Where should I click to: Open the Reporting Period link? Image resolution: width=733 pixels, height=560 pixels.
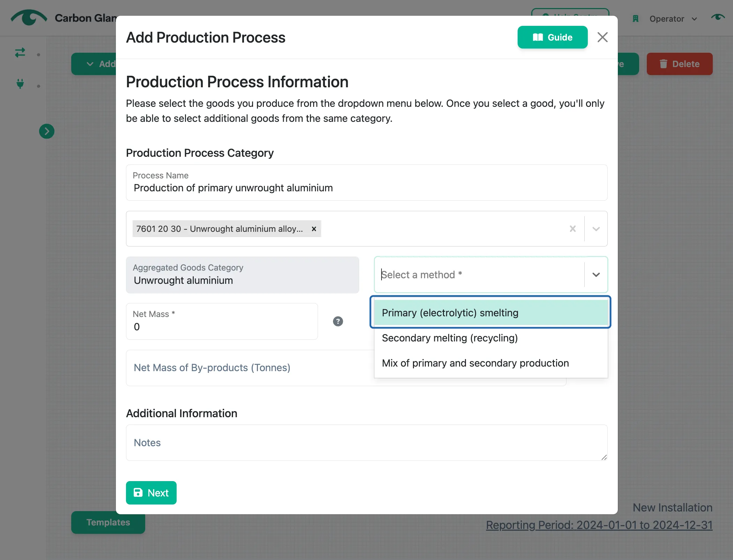click(599, 525)
